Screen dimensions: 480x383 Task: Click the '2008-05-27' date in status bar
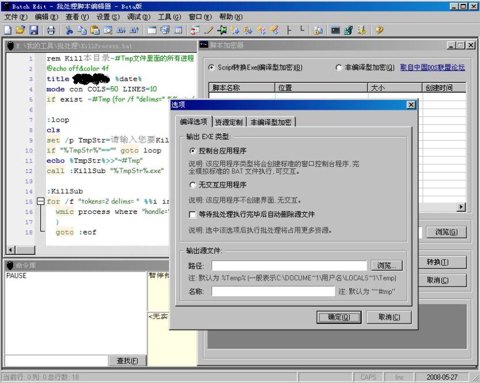pos(442,377)
